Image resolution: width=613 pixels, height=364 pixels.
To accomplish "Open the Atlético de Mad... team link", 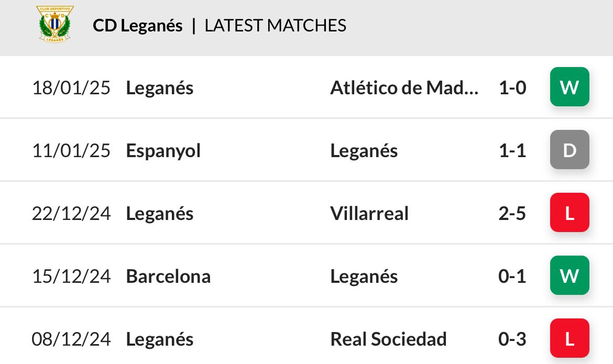I will click(404, 87).
